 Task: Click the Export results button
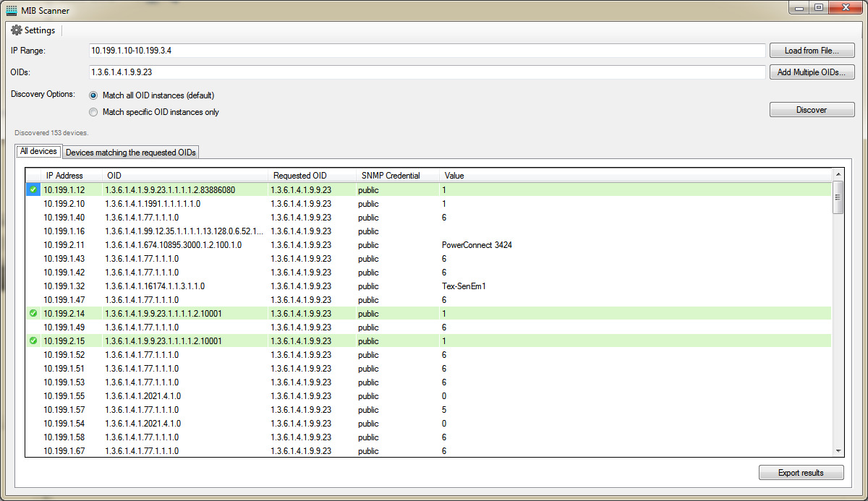click(801, 473)
